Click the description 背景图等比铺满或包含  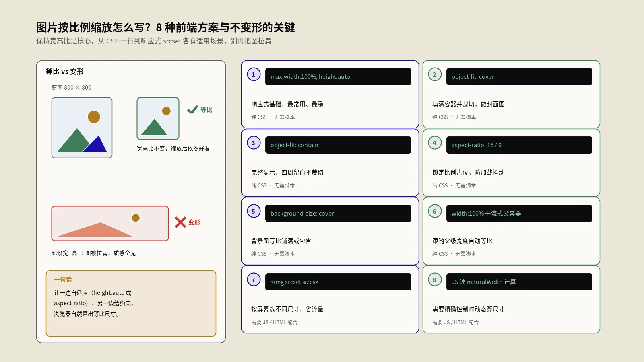(x=281, y=241)
